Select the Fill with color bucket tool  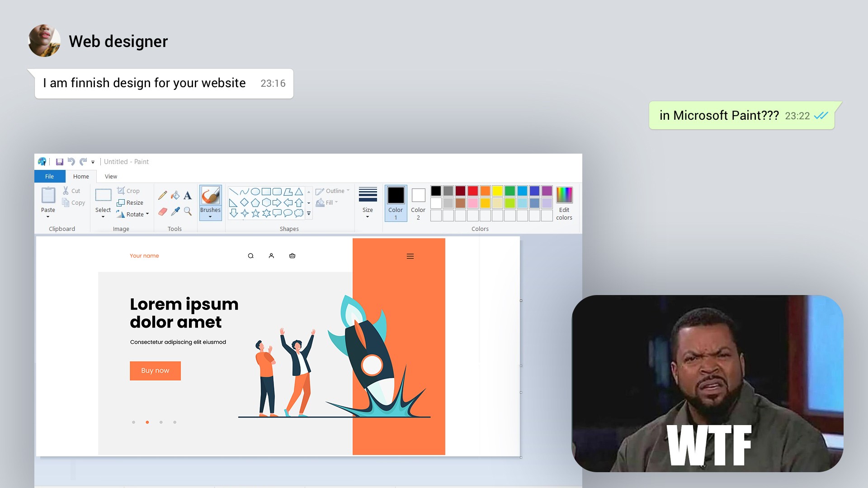[175, 195]
